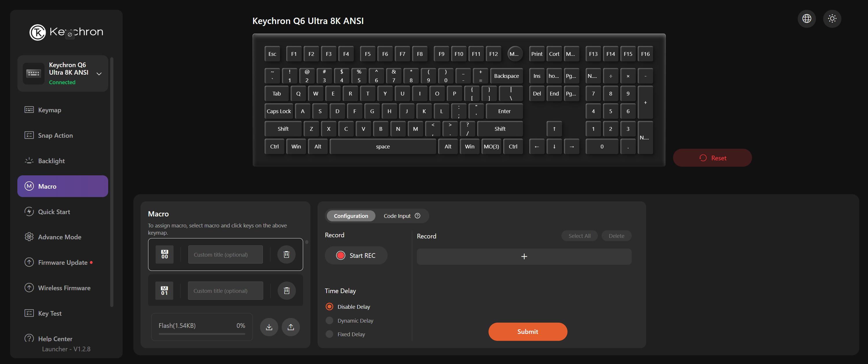Select Dynamic Delay radio option

(x=329, y=321)
